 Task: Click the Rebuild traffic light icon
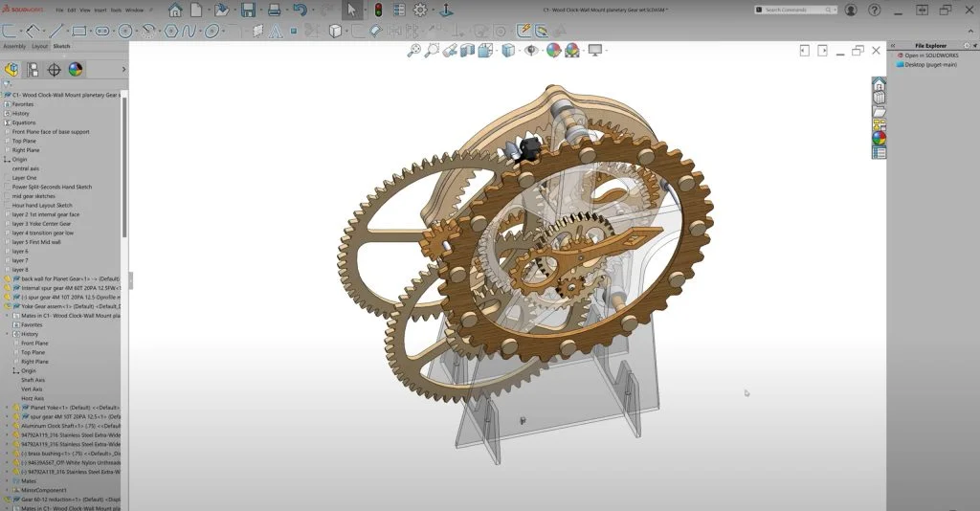tap(377, 10)
